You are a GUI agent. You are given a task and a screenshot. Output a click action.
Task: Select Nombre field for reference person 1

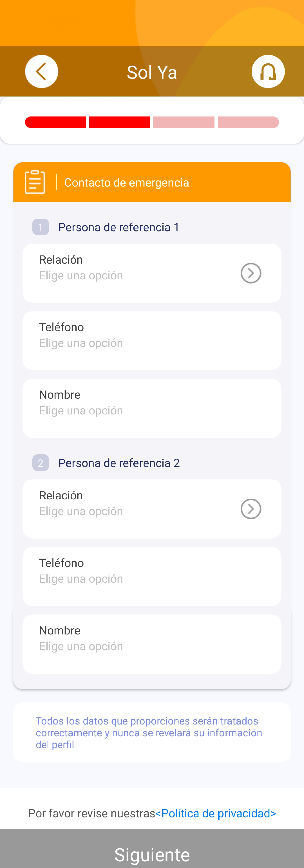[152, 408]
